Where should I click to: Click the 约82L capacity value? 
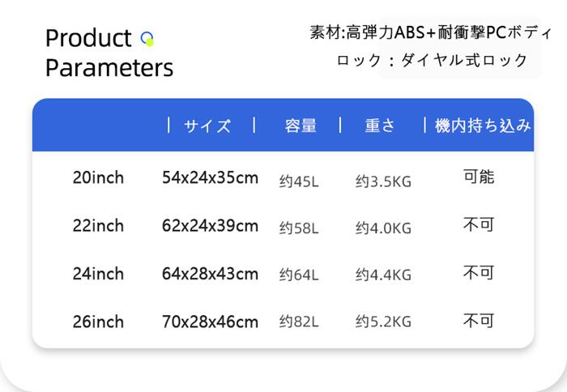(299, 322)
